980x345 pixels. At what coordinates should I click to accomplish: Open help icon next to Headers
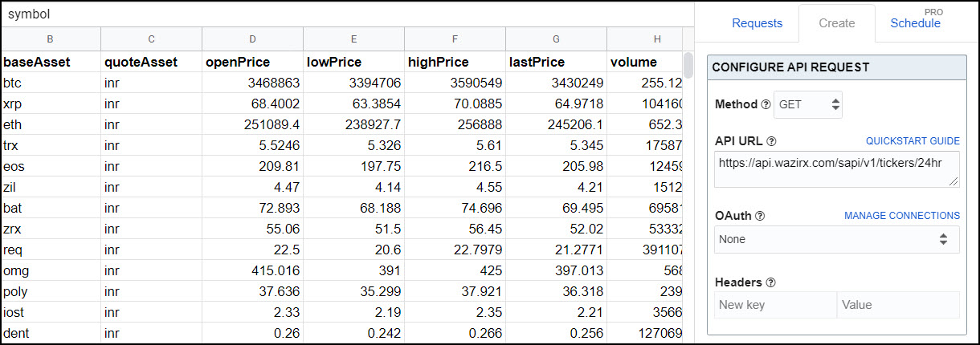(771, 282)
